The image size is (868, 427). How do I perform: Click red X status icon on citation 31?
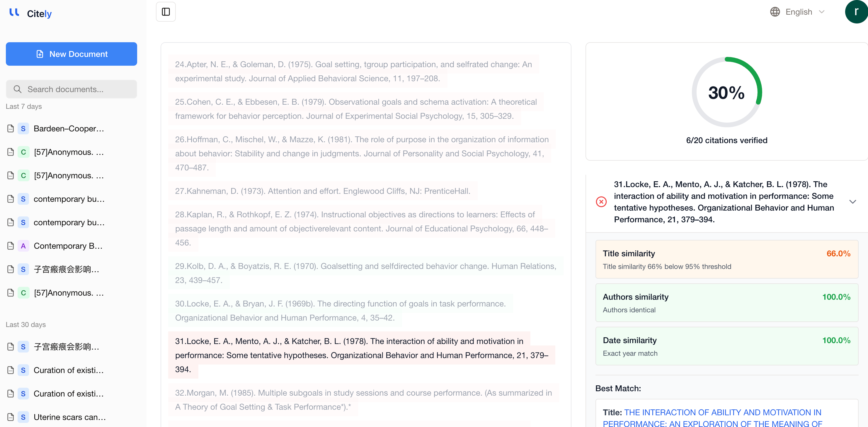(x=601, y=202)
